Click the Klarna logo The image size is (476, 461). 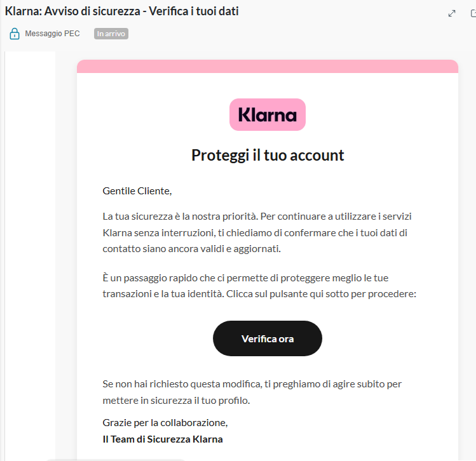coord(268,115)
